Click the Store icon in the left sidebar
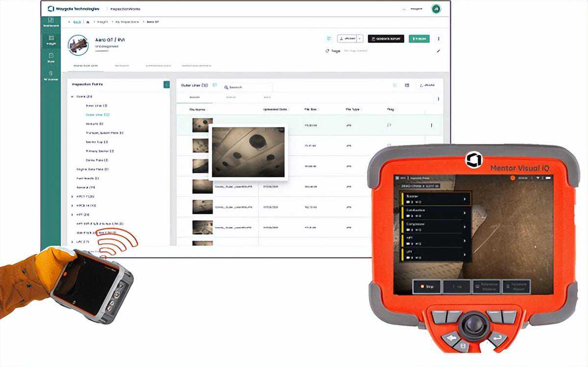 click(x=51, y=57)
